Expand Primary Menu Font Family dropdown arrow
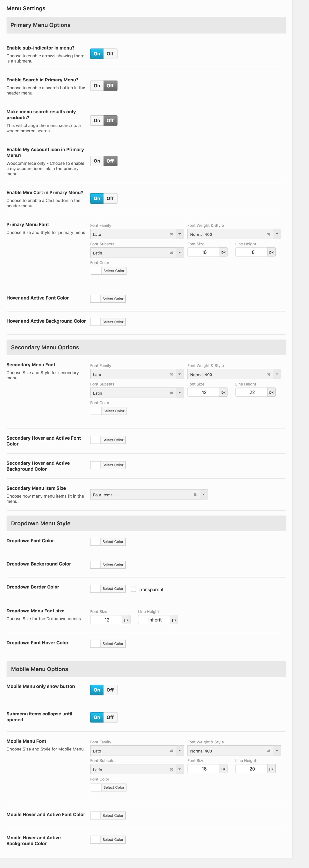Screen dimensions: 309x868 click(x=180, y=234)
